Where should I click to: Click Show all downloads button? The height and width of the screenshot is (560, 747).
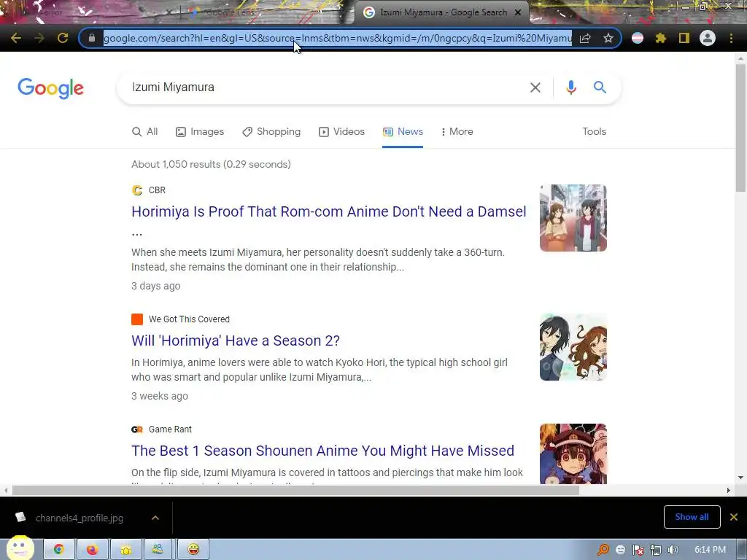(x=692, y=517)
